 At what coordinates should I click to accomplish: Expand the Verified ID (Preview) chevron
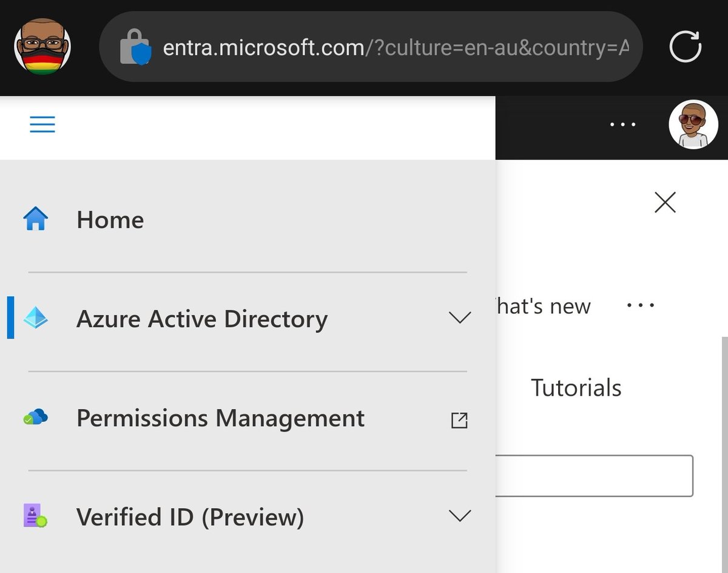point(459,516)
